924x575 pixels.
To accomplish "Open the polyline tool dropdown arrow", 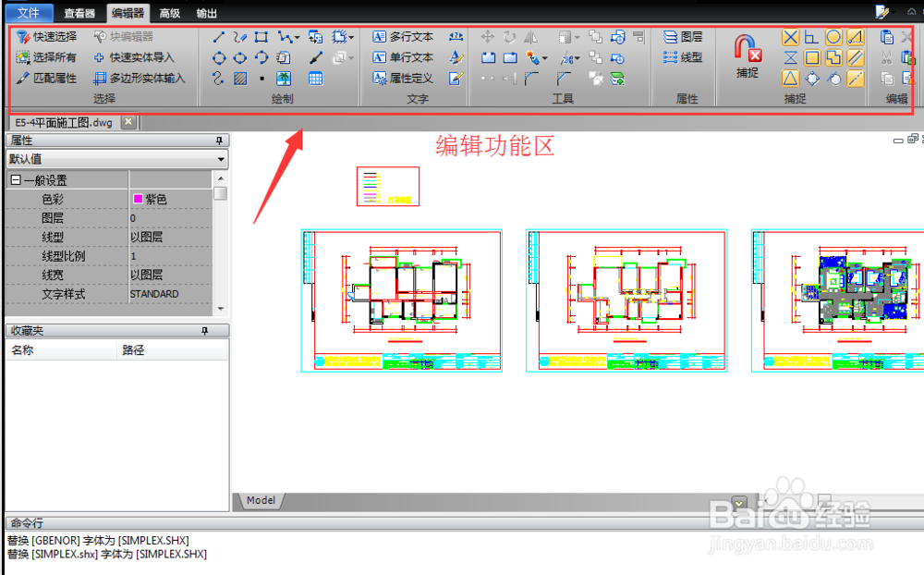I will click(297, 38).
